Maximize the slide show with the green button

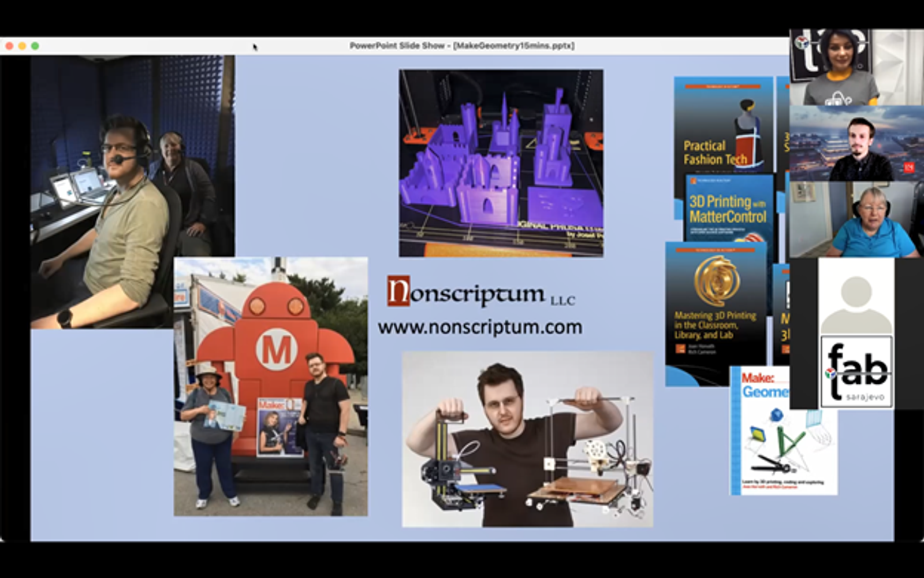point(35,46)
